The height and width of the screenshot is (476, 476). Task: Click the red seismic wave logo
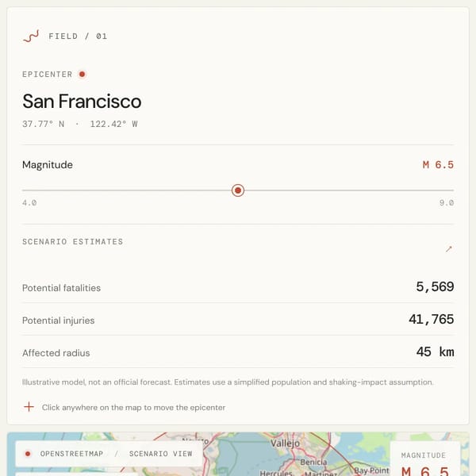(31, 36)
